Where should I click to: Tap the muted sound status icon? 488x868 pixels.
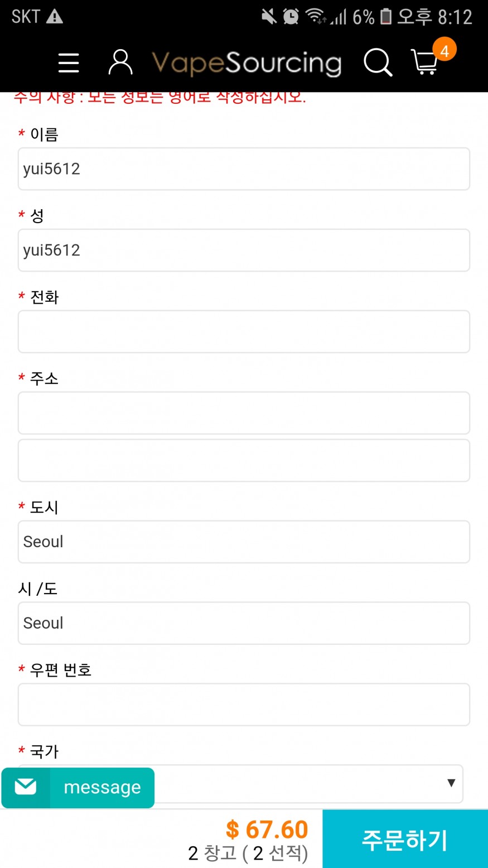point(269,17)
